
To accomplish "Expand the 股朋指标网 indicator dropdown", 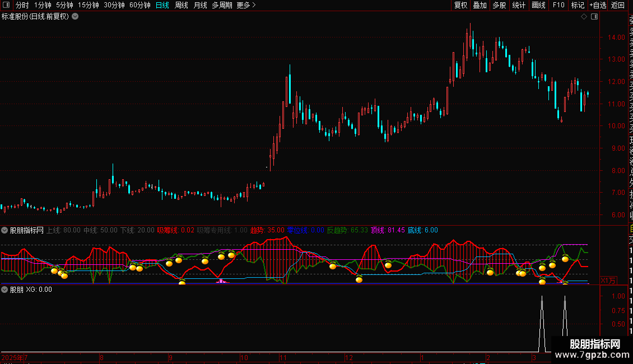I will point(4,230).
